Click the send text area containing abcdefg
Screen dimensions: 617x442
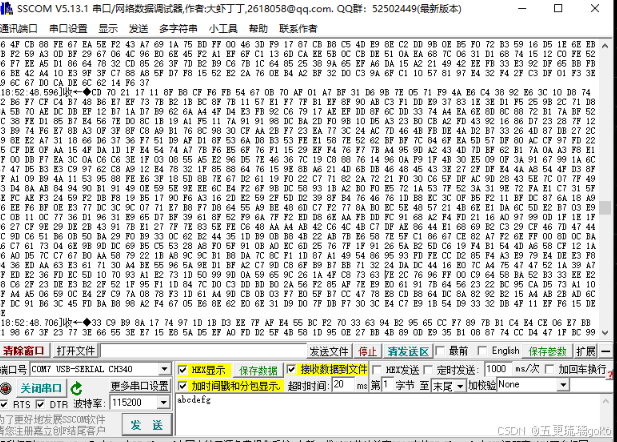click(388, 414)
